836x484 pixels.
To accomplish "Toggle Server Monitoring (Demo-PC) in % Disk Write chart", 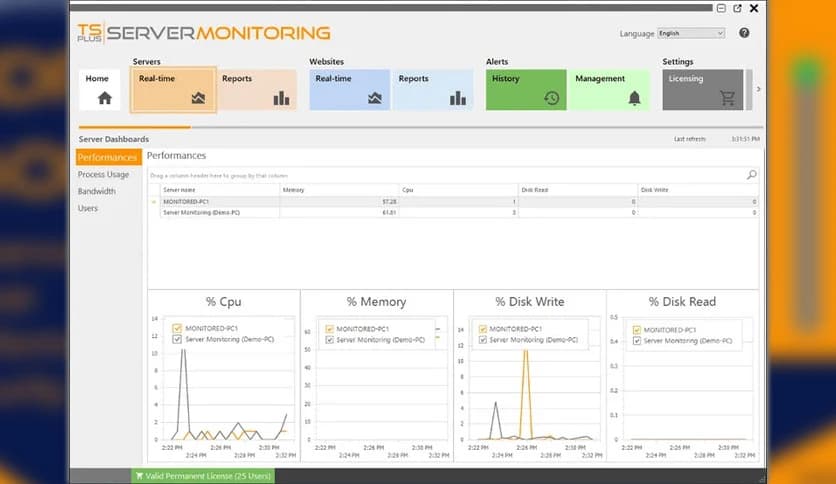I will 483,340.
